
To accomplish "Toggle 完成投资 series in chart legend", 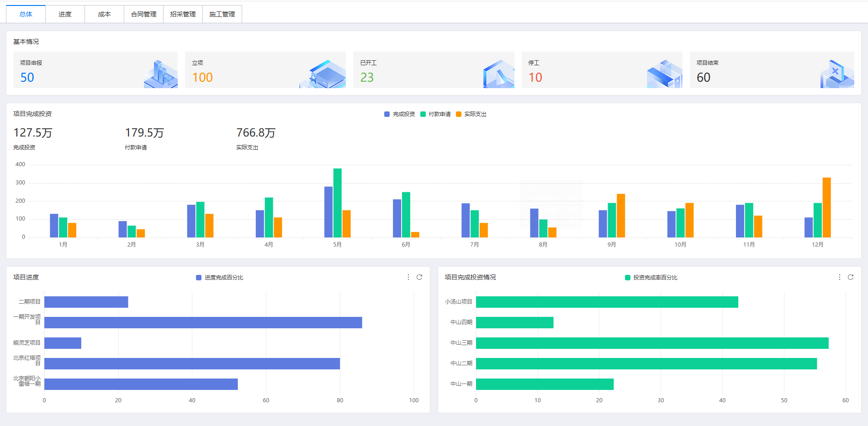I will click(x=400, y=114).
